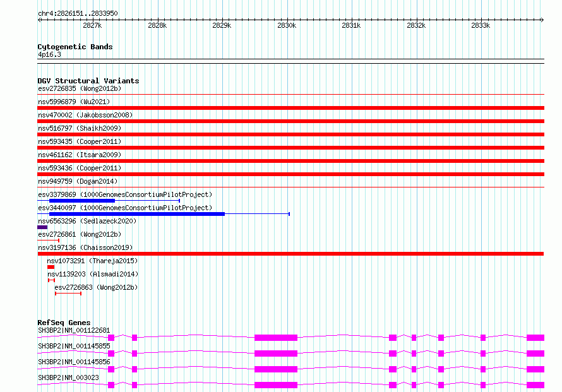
Task: Select nsv461162 (Itsara2009) variant
Action: tap(80, 155)
